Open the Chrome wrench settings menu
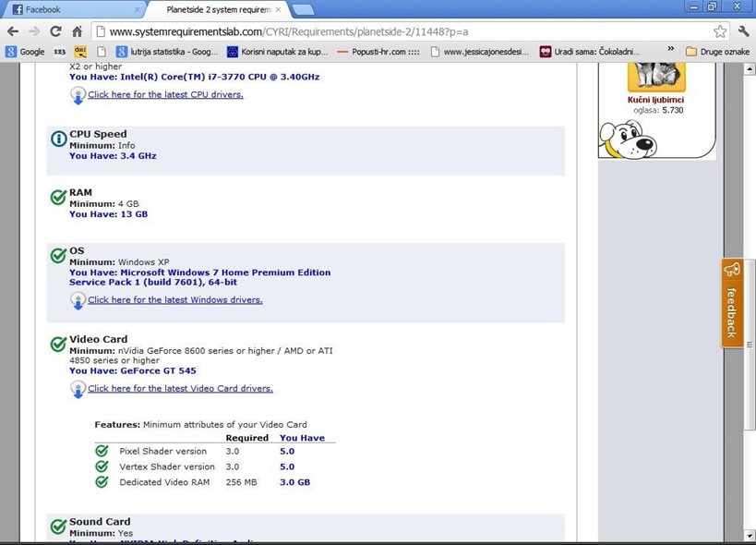Image resolution: width=756 pixels, height=545 pixels. point(743,31)
